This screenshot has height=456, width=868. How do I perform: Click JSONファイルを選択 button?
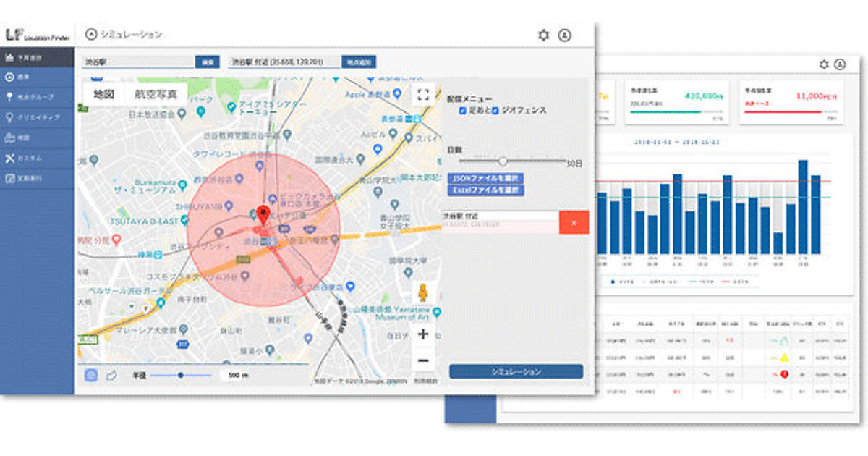tap(486, 178)
